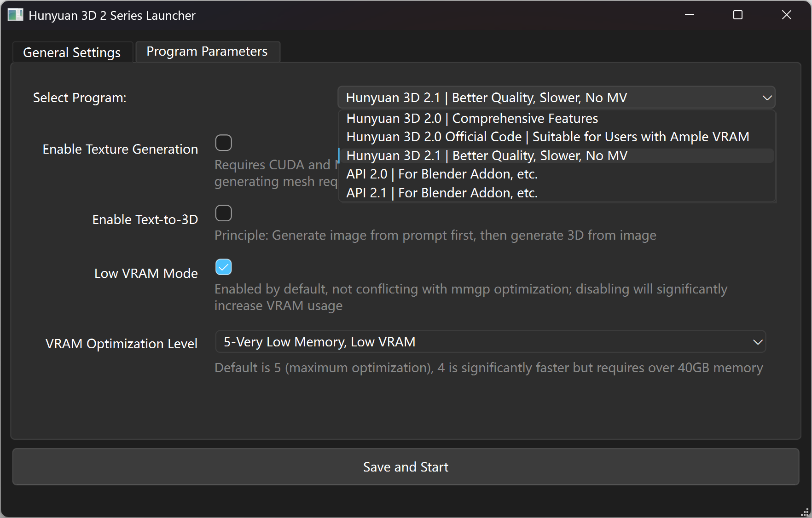812x518 pixels.
Task: Click the Select Program dropdown chevron arrow
Action: coord(767,98)
